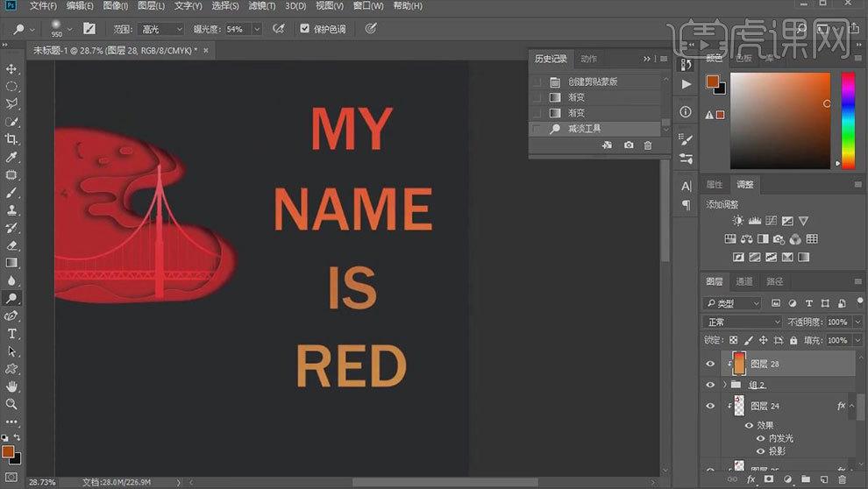The height and width of the screenshot is (489, 868).
Task: Choose the Zoom tool in toolbar
Action: (12, 404)
